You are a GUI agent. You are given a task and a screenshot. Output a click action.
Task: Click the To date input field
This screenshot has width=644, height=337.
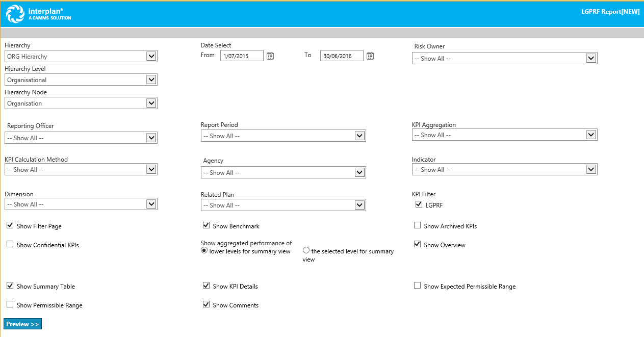click(x=342, y=56)
